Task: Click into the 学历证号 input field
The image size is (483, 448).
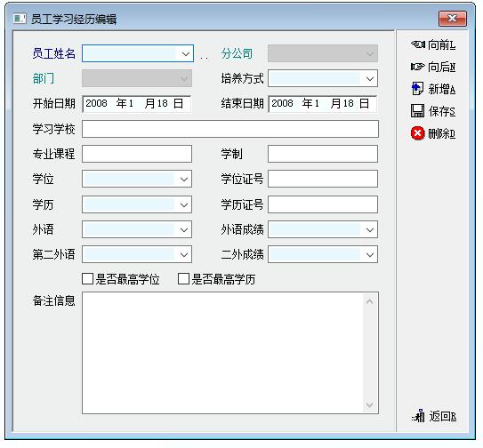Action: point(323,204)
